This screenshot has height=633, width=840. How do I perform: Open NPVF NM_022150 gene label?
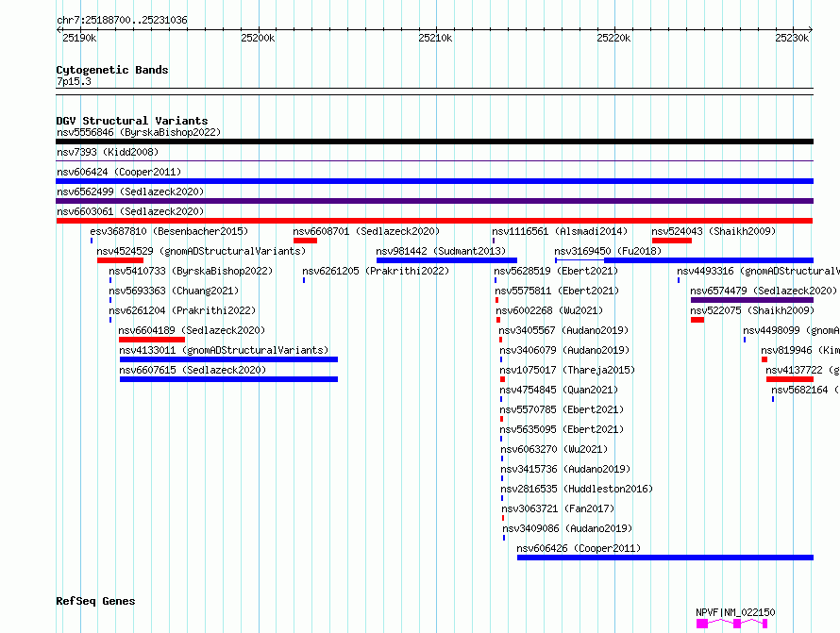735,612
